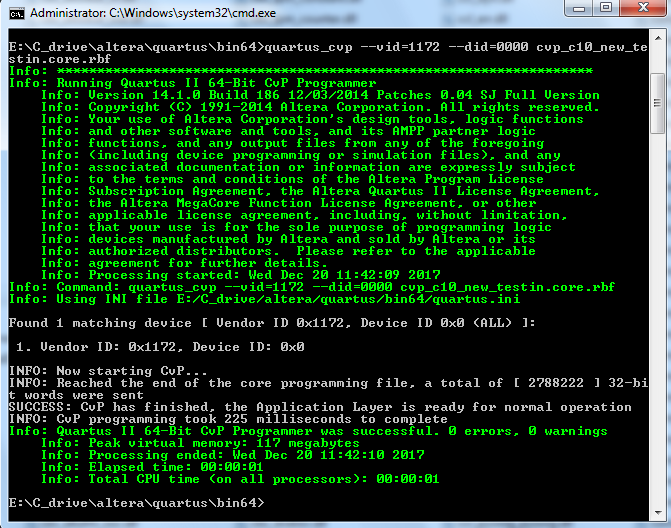The image size is (671, 528).
Task: Click the 'Elapsed time: 00:00:01' line
Action: click(x=152, y=466)
